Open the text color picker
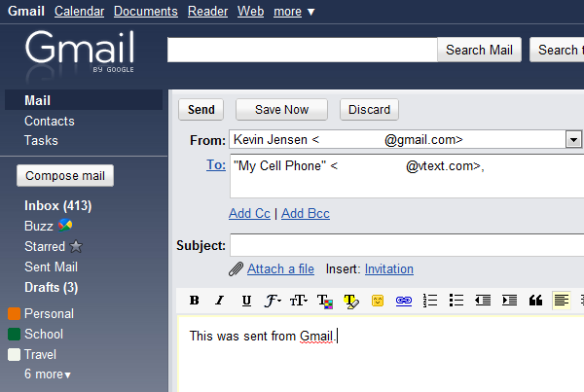 coord(325,301)
